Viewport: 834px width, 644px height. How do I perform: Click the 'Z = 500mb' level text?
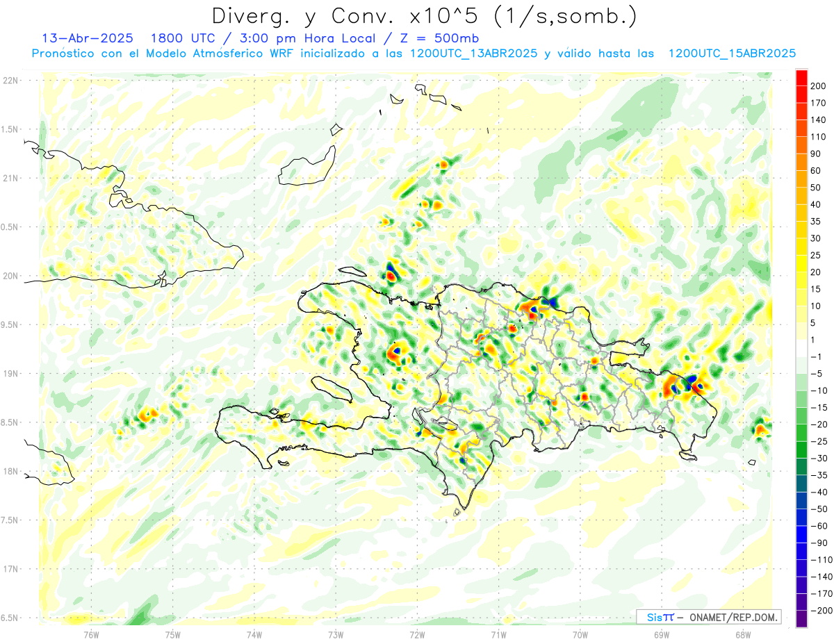pyautogui.click(x=439, y=38)
